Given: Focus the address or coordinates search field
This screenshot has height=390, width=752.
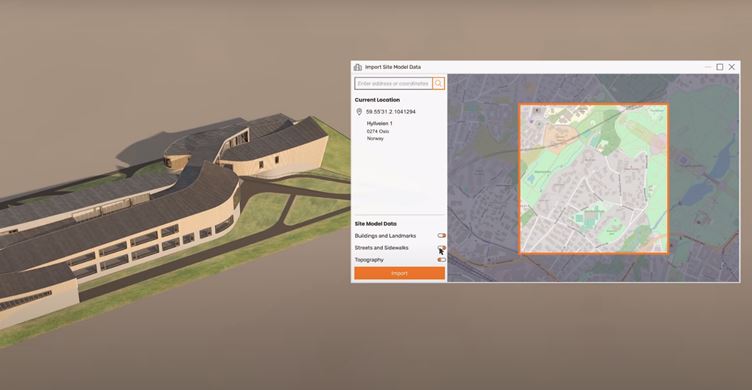Looking at the screenshot, I should click(393, 83).
